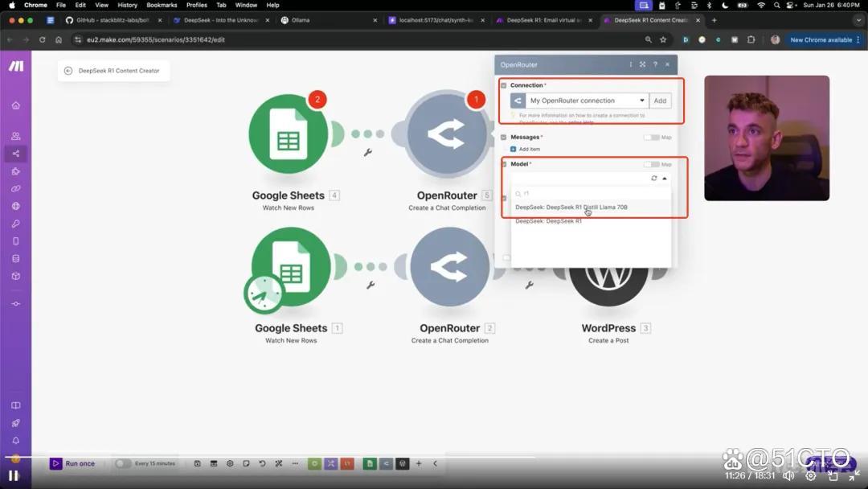Open the home icon in left sidebar
Image resolution: width=868 pixels, height=489 pixels.
tap(16, 105)
